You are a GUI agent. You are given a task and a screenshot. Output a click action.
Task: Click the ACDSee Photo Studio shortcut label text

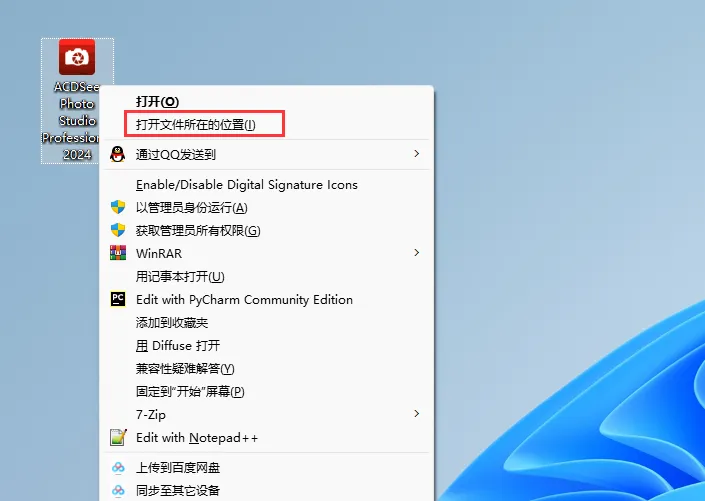coord(71,121)
